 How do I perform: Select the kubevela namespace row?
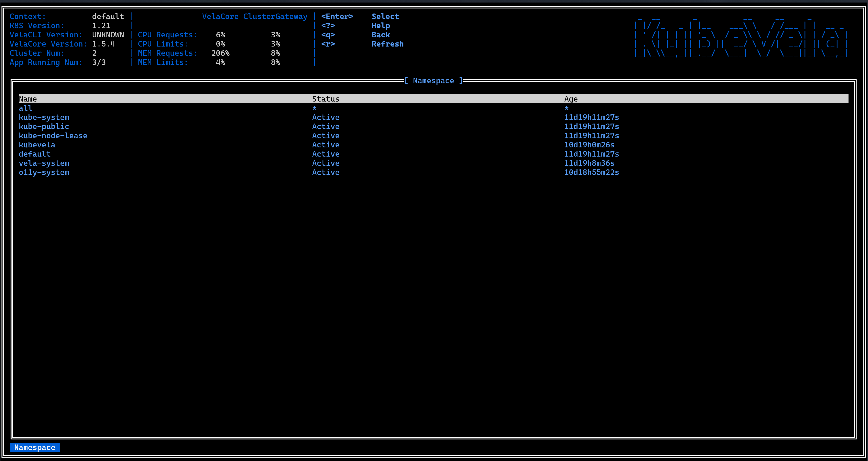[433, 145]
